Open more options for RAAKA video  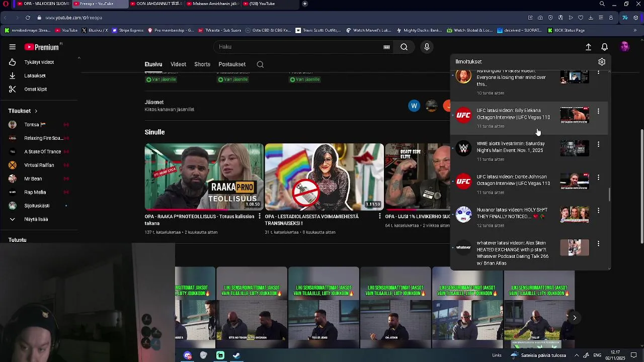[x=260, y=216]
